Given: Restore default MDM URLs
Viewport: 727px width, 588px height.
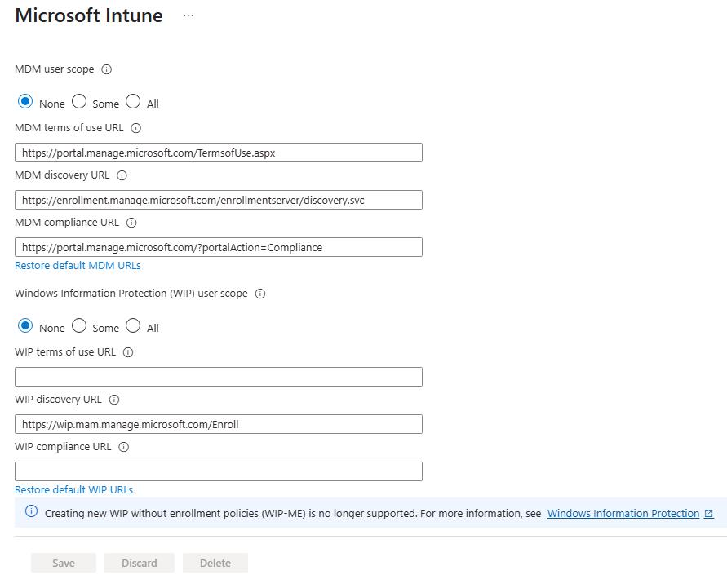Looking at the screenshot, I should tap(78, 266).
